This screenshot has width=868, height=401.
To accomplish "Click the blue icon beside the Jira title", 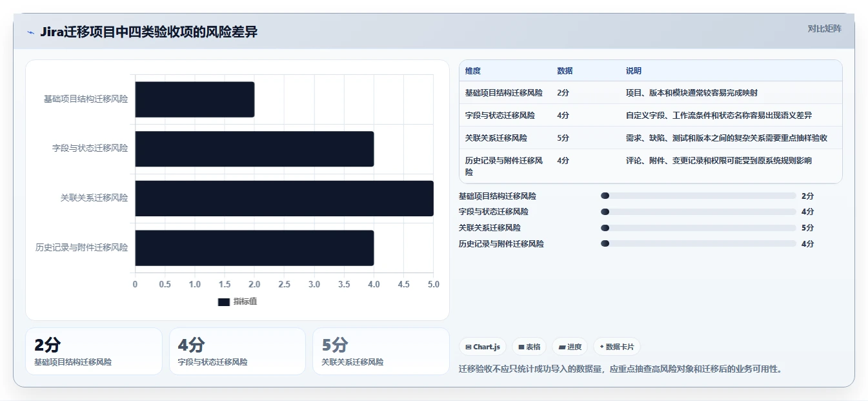I will [30, 32].
